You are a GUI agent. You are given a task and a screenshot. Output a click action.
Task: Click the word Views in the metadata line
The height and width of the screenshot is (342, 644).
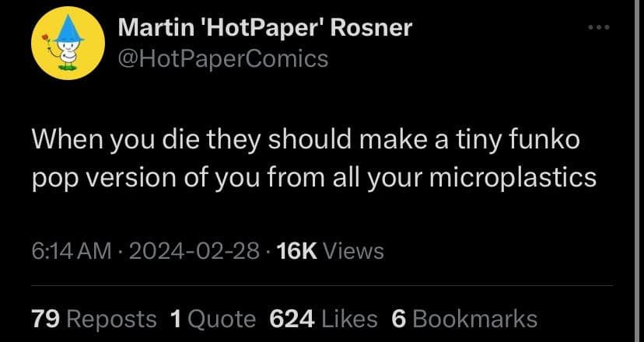[x=352, y=251]
